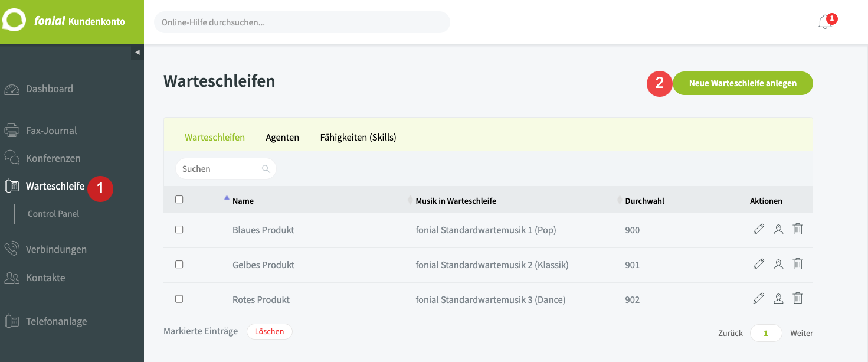Sort by Musik in Warteschleife column
This screenshot has width=868, height=362.
coord(456,201)
